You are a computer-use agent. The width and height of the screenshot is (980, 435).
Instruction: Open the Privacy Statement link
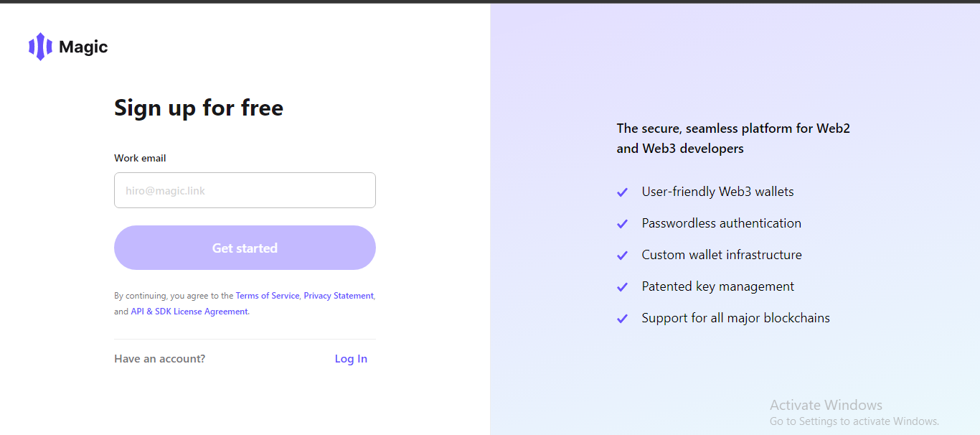pos(339,296)
